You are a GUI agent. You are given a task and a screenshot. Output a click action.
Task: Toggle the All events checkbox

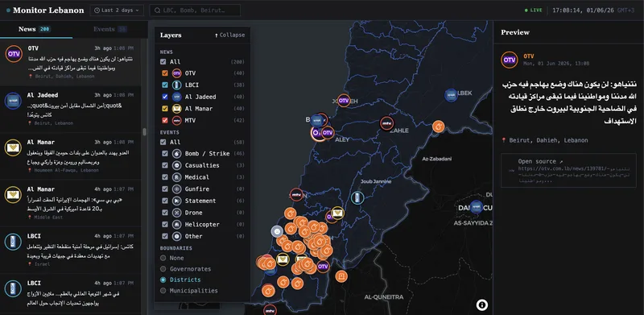click(x=163, y=142)
